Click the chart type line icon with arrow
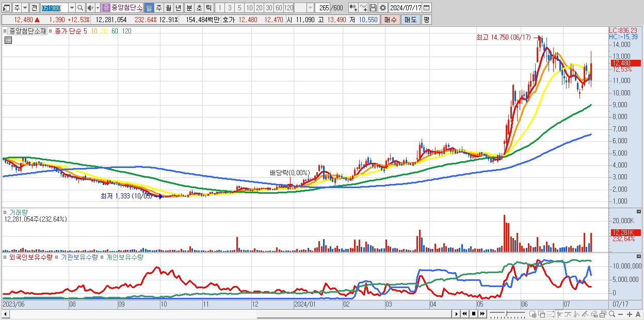This screenshot has width=644, height=320. [363, 8]
